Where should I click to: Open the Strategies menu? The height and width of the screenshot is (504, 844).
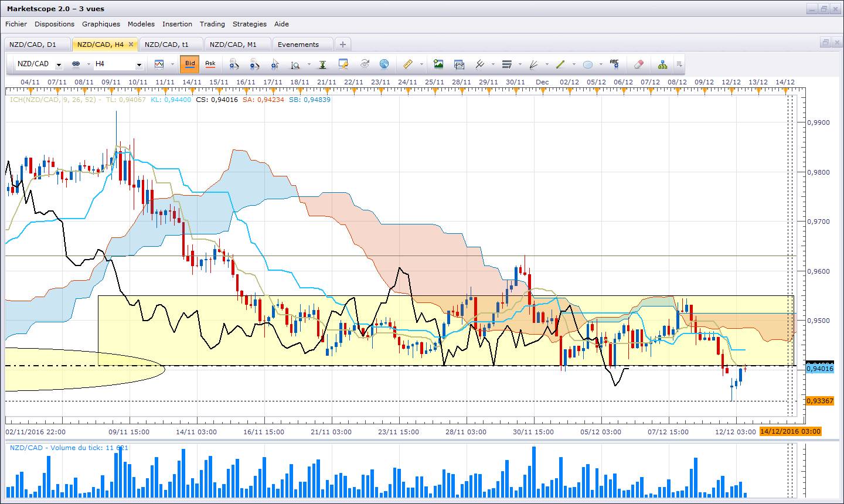tap(250, 24)
